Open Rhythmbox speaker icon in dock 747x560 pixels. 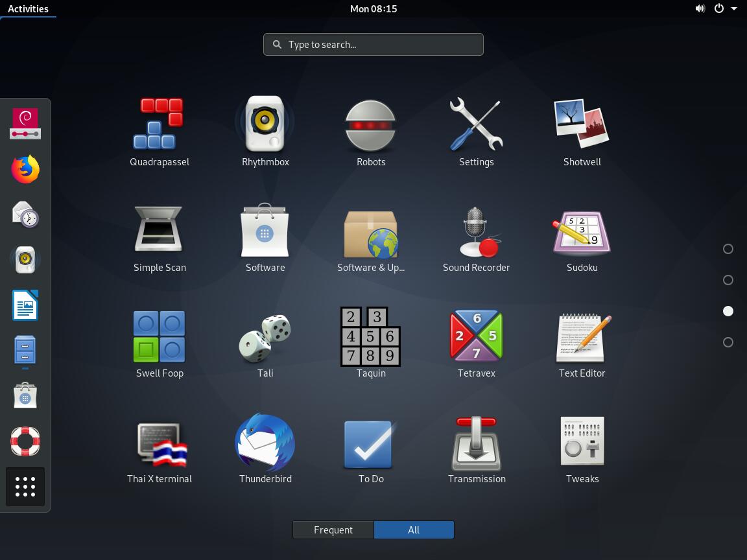pos(25,259)
